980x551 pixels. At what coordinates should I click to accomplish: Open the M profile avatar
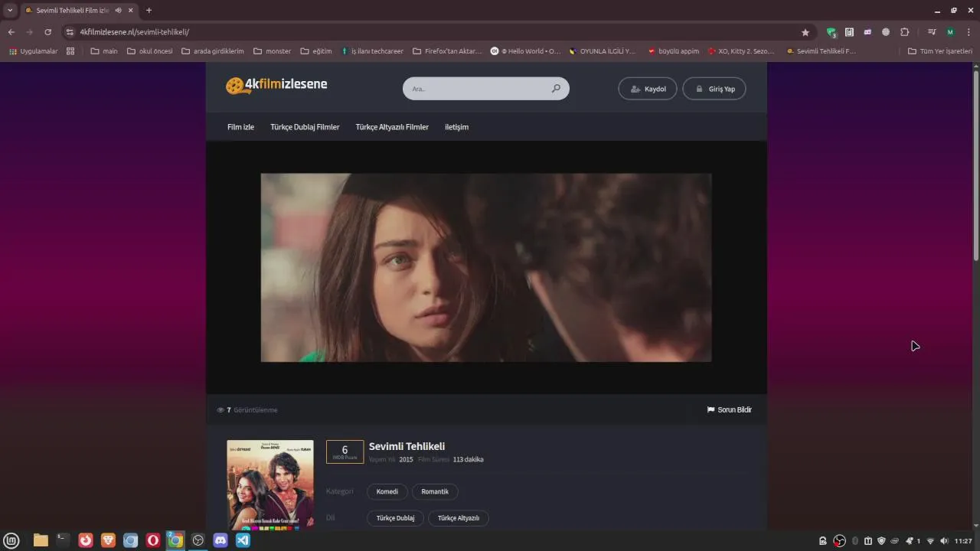[950, 32]
